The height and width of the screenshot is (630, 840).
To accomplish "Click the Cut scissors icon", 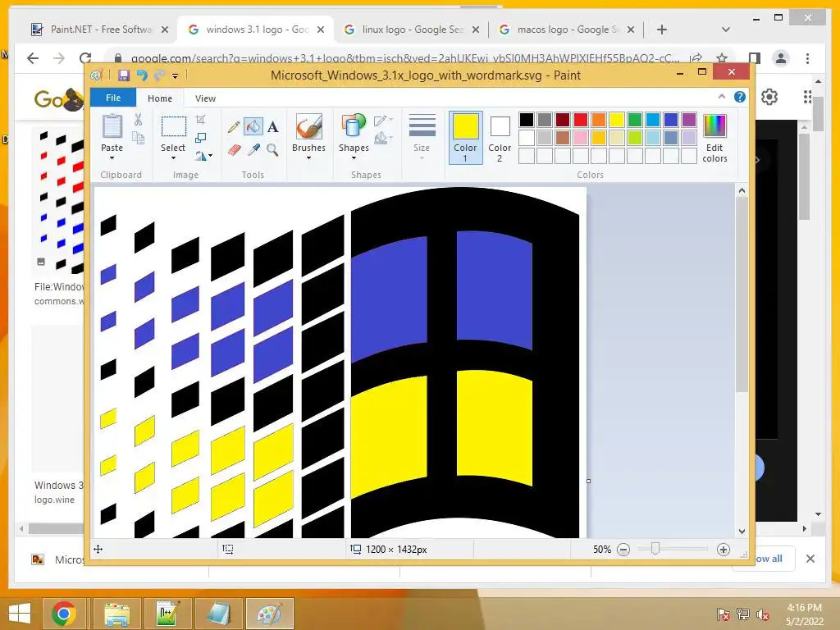I will coord(138,120).
